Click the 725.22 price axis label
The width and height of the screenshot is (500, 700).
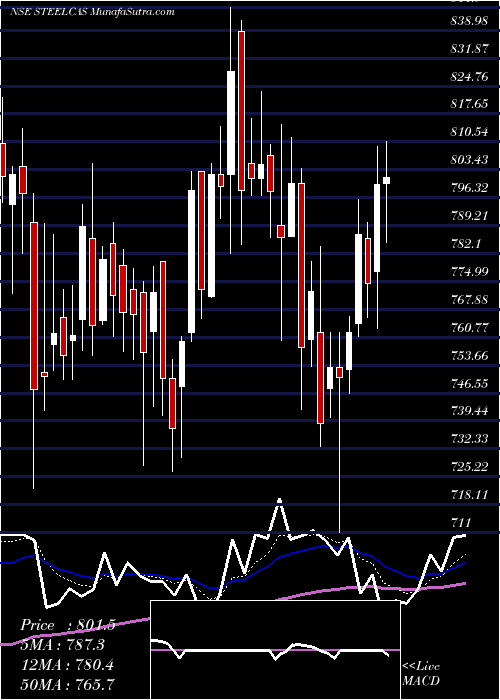[469, 467]
